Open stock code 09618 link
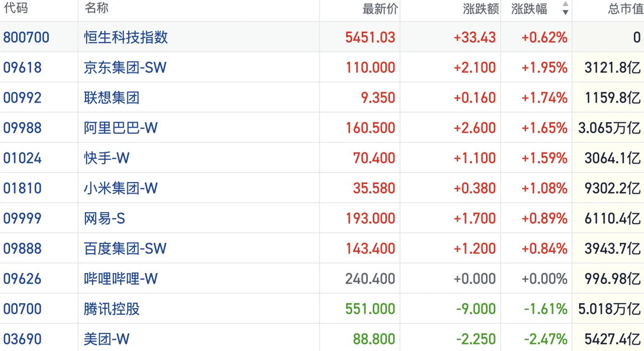 pos(22,67)
